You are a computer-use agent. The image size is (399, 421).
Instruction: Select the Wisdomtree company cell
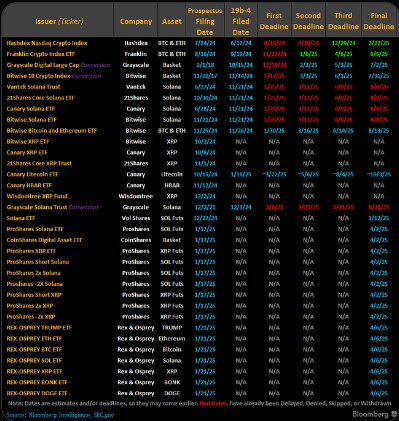pos(136,196)
